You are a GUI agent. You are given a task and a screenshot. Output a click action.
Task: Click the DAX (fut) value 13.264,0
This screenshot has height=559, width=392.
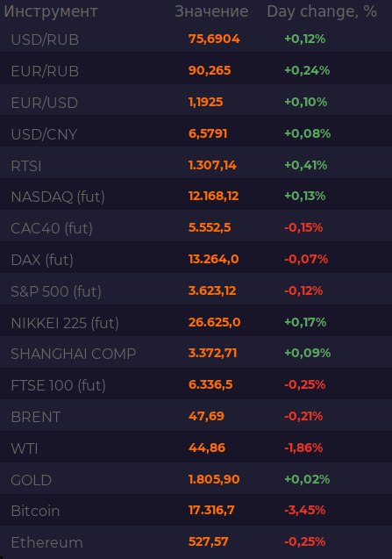click(x=213, y=259)
